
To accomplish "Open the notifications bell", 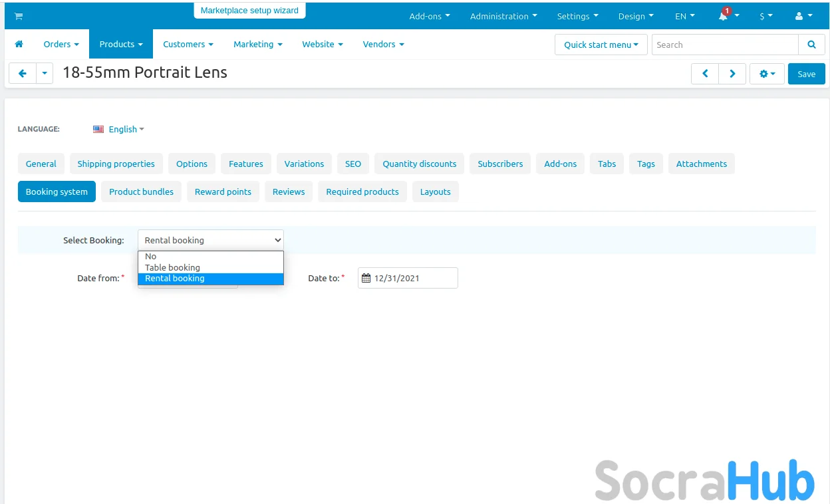I will point(724,16).
